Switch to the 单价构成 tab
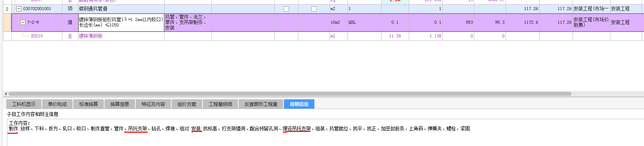644x146 pixels. point(57,104)
